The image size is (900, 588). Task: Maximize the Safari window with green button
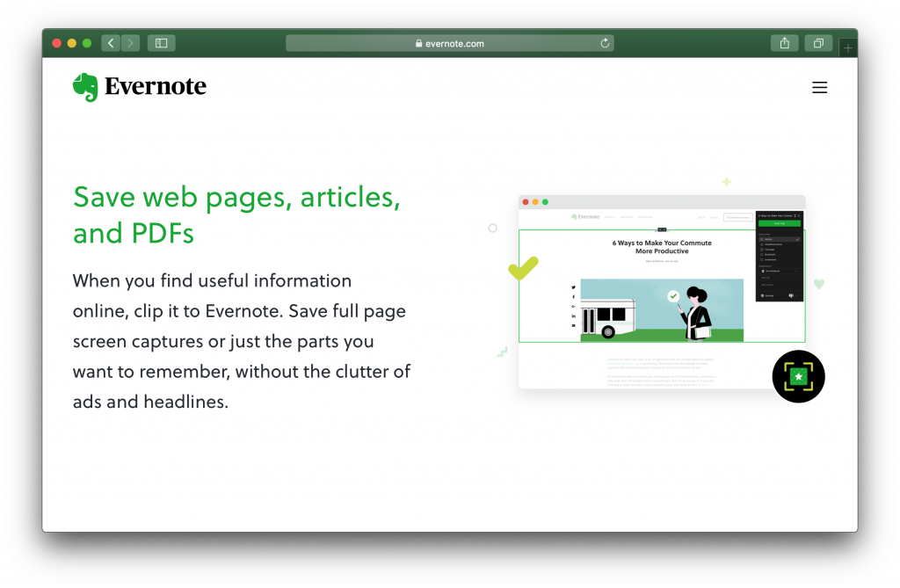coord(87,43)
